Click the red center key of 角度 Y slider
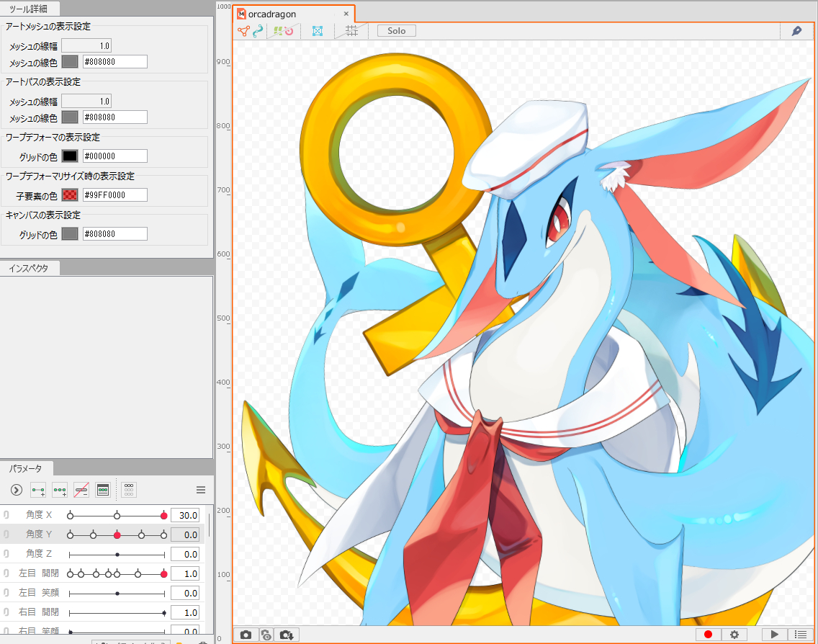The height and width of the screenshot is (644, 818). click(117, 535)
